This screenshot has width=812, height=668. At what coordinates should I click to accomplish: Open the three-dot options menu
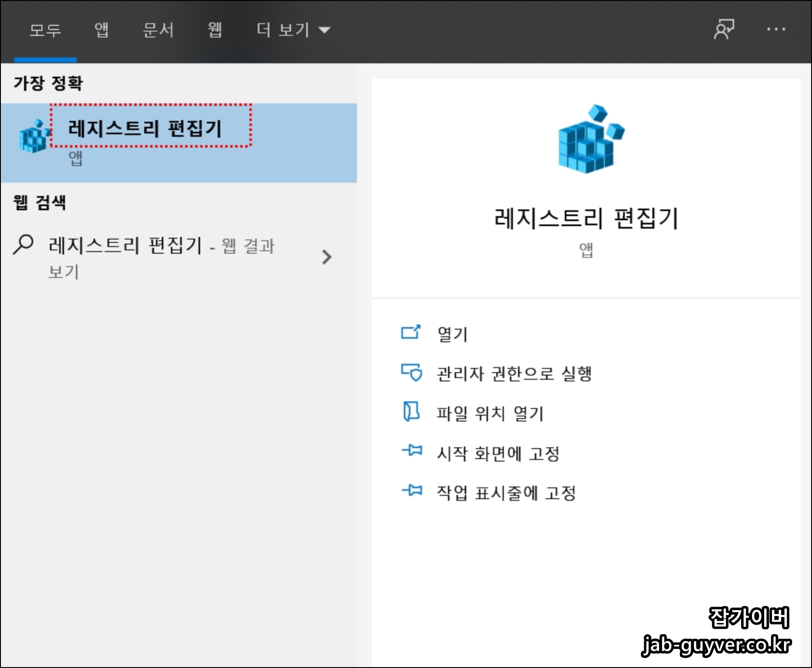[776, 29]
